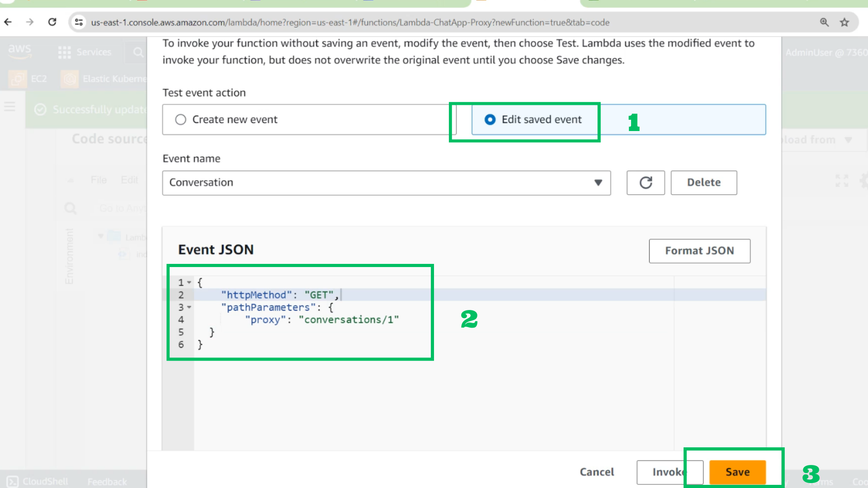Cancel the test event dialog
868x488 pixels.
pos(597,472)
